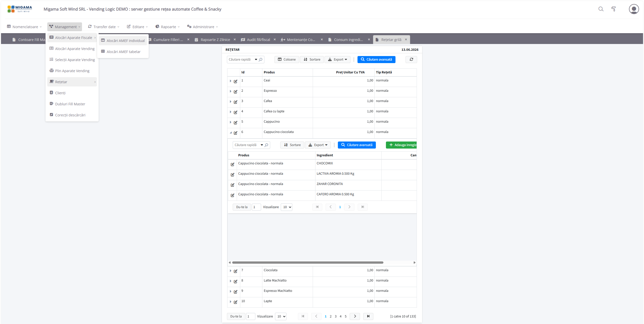Go to page 3 of main grid
This screenshot has height=324, width=644.
336,316
